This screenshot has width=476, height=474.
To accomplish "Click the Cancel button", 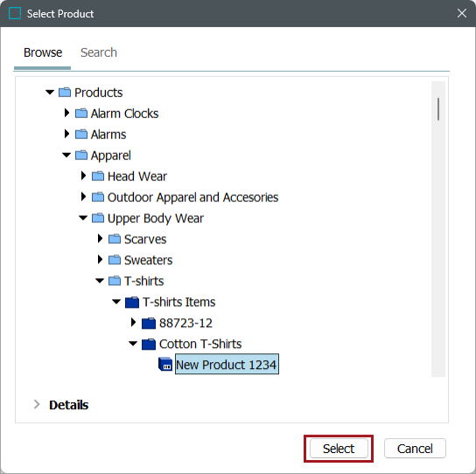I will pyautogui.click(x=415, y=449).
